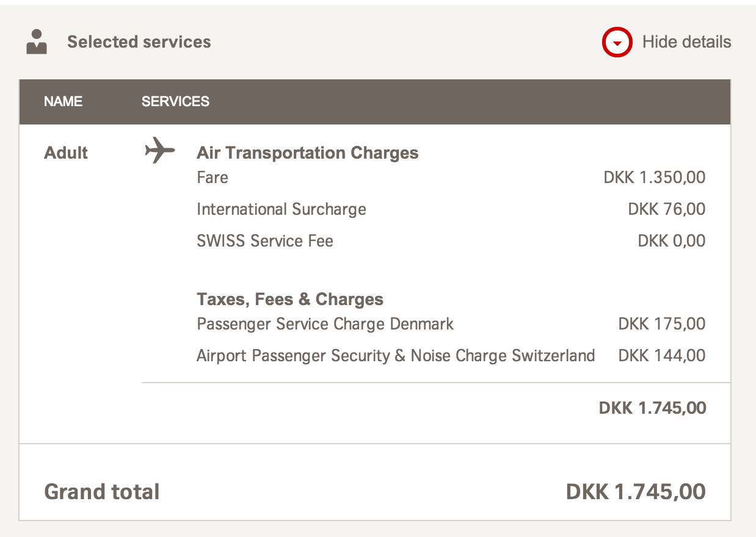This screenshot has width=756, height=537.
Task: Click the SERVICES column header
Action: click(x=175, y=102)
